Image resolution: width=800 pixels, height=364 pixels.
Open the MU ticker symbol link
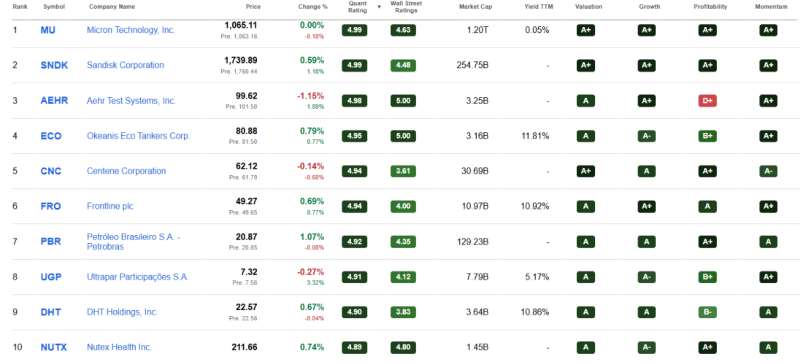point(48,30)
